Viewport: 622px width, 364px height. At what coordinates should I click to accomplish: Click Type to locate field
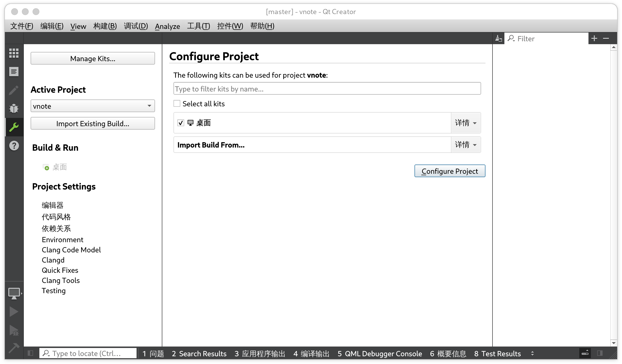(88, 353)
